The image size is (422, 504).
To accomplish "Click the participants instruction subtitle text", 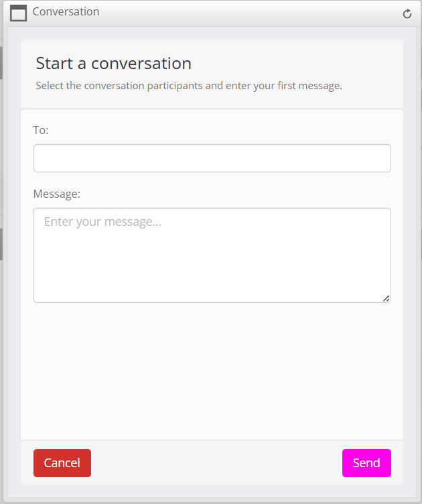I will 189,86.
